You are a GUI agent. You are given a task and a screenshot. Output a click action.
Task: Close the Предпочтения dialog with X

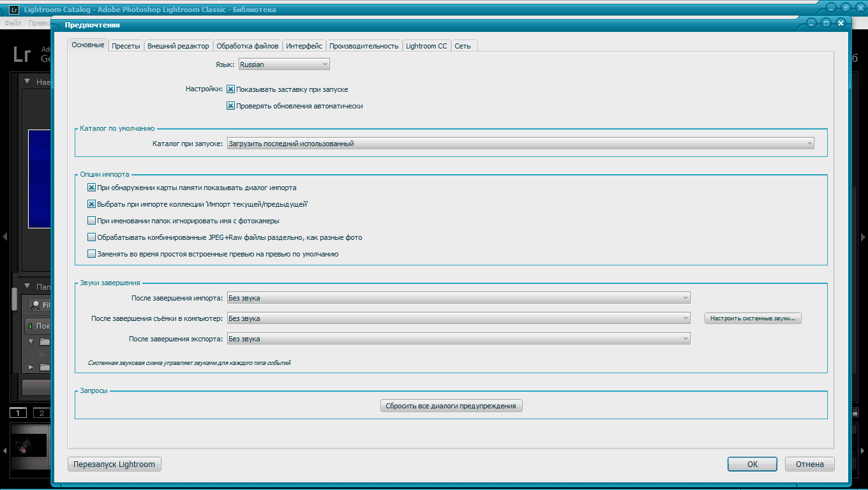click(x=841, y=23)
